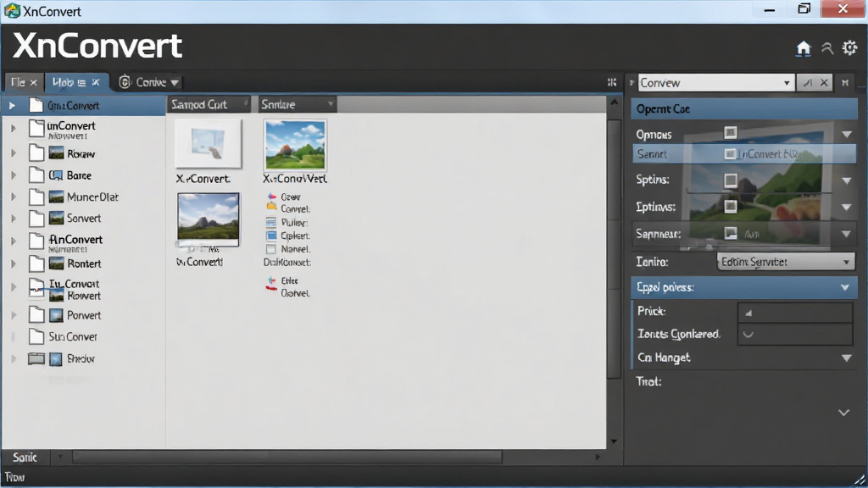This screenshot has height=488, width=868.
Task: Expand the 'imConvert' folder
Action: (x=14, y=129)
